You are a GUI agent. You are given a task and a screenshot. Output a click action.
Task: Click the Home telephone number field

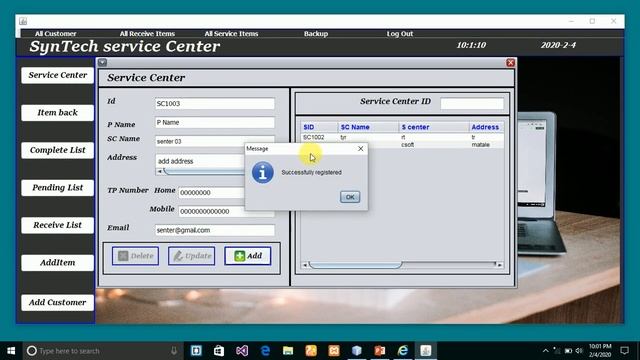[x=211, y=193]
